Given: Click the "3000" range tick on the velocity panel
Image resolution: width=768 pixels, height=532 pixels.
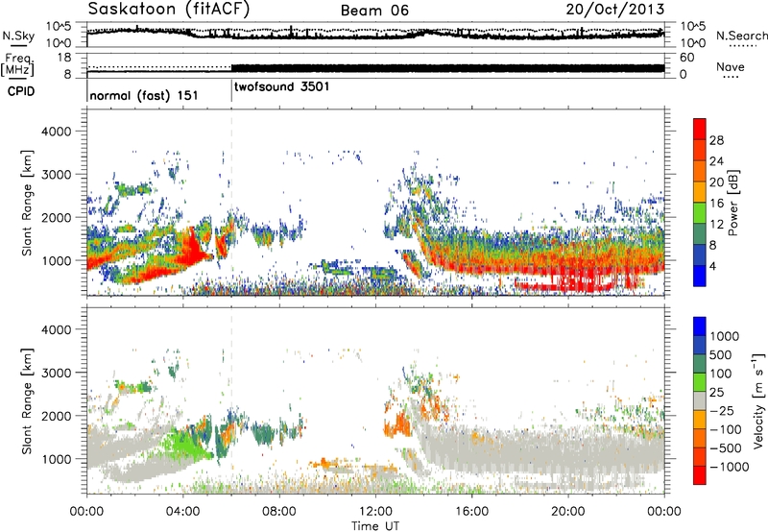Looking at the screenshot, I should 57,373.
